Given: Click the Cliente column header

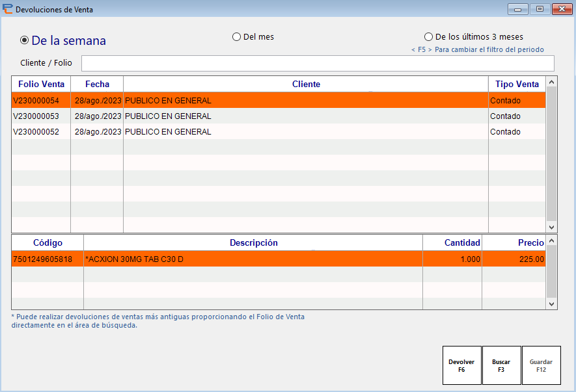Looking at the screenshot, I should 306,84.
